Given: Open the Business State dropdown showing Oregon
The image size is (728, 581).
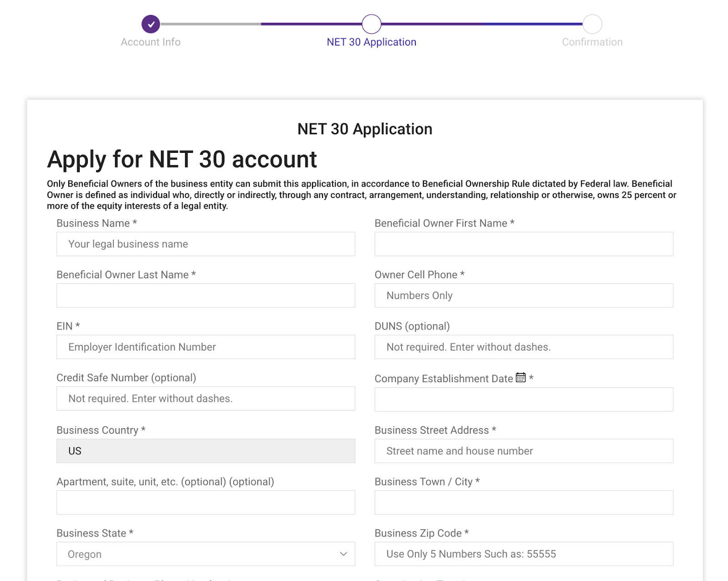Looking at the screenshot, I should pyautogui.click(x=206, y=554).
